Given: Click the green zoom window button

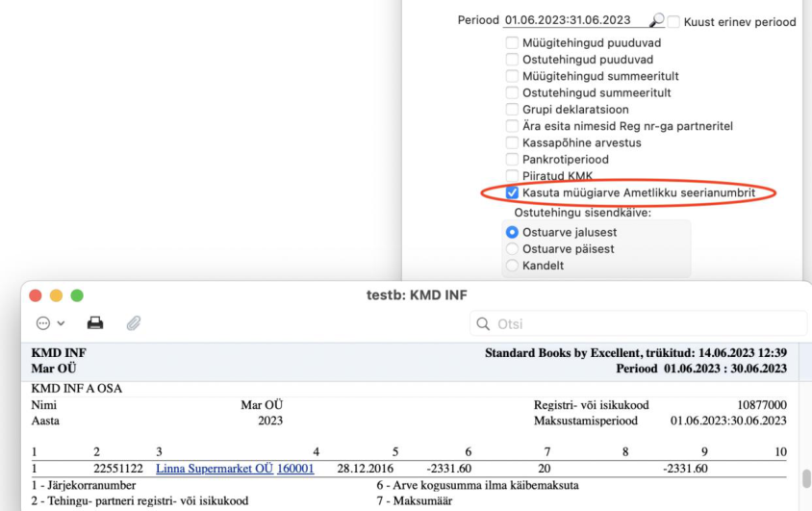Looking at the screenshot, I should (77, 295).
